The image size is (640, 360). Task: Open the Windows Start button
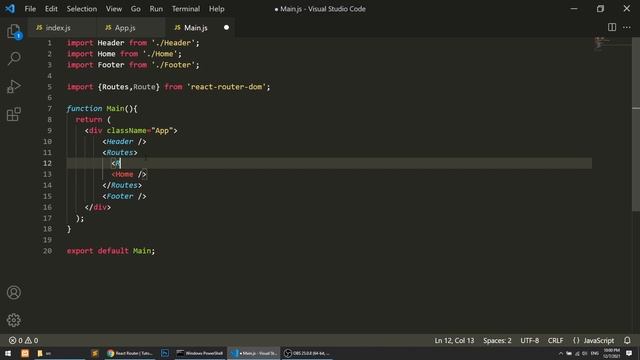click(8, 353)
